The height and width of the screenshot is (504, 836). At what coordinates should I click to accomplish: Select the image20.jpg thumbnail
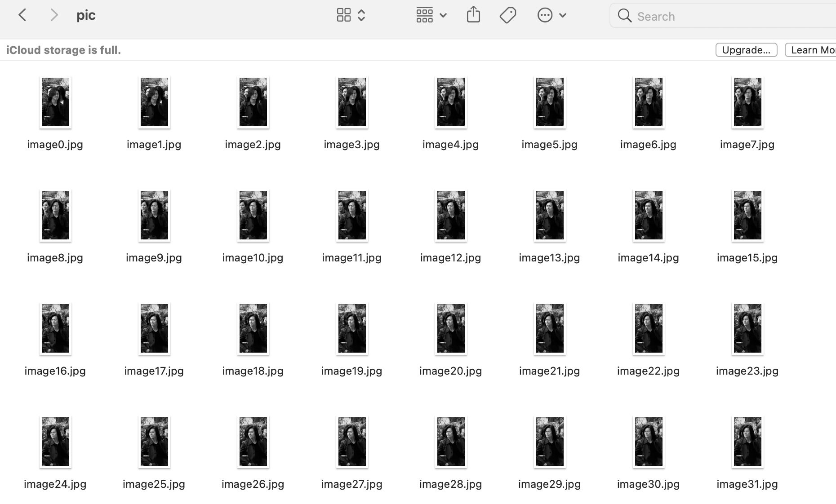(451, 328)
